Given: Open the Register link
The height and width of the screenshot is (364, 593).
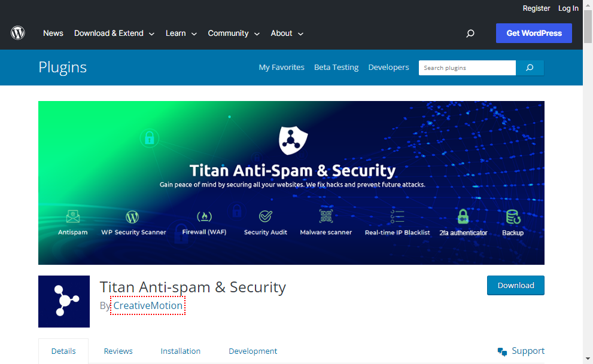Looking at the screenshot, I should (536, 8).
